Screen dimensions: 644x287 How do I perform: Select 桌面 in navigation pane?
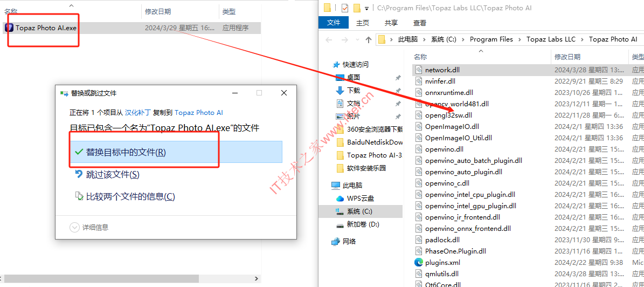(353, 77)
